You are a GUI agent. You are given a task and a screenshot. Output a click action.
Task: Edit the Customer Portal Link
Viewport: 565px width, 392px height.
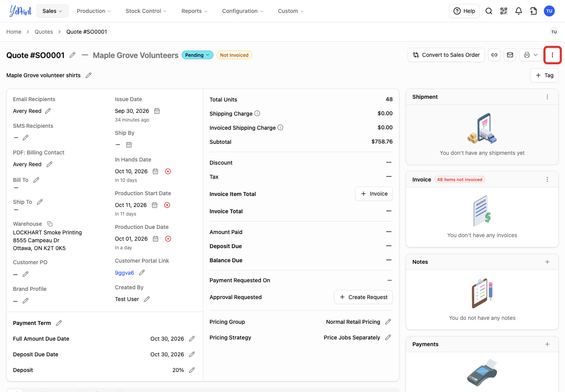(142, 272)
